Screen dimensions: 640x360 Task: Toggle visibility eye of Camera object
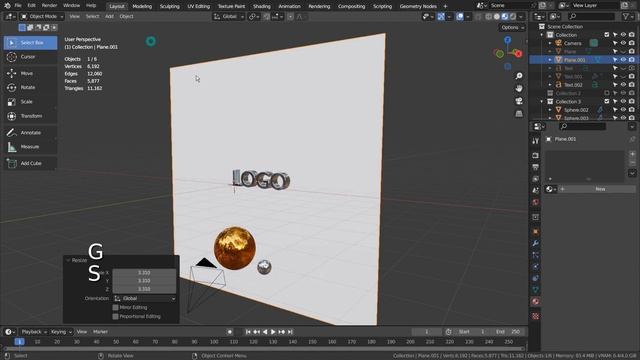click(623, 43)
